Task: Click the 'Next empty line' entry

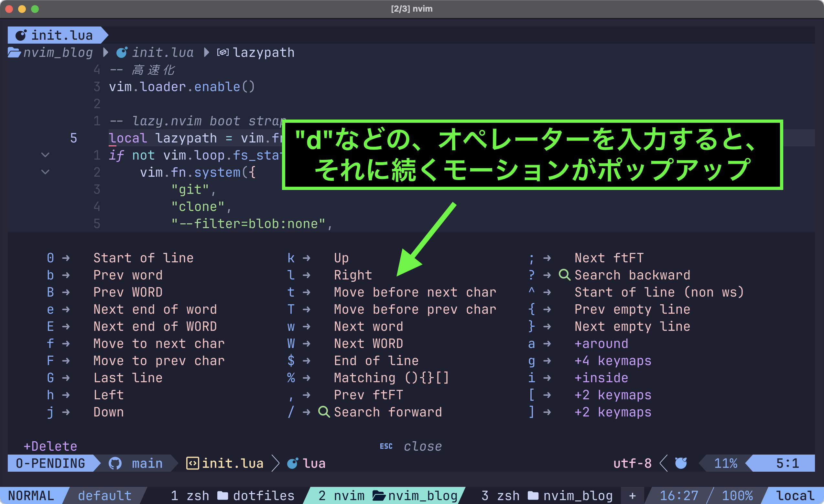Action: coord(632,326)
